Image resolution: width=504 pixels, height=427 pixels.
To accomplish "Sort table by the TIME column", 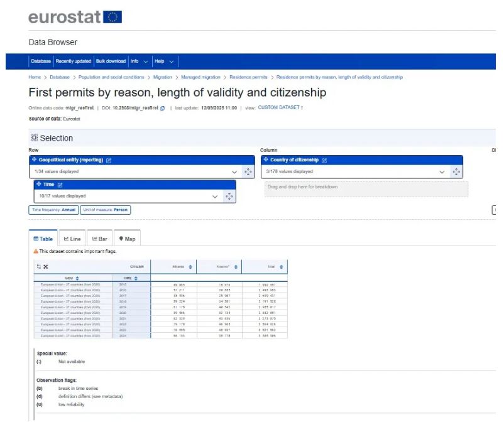I will tap(136, 278).
